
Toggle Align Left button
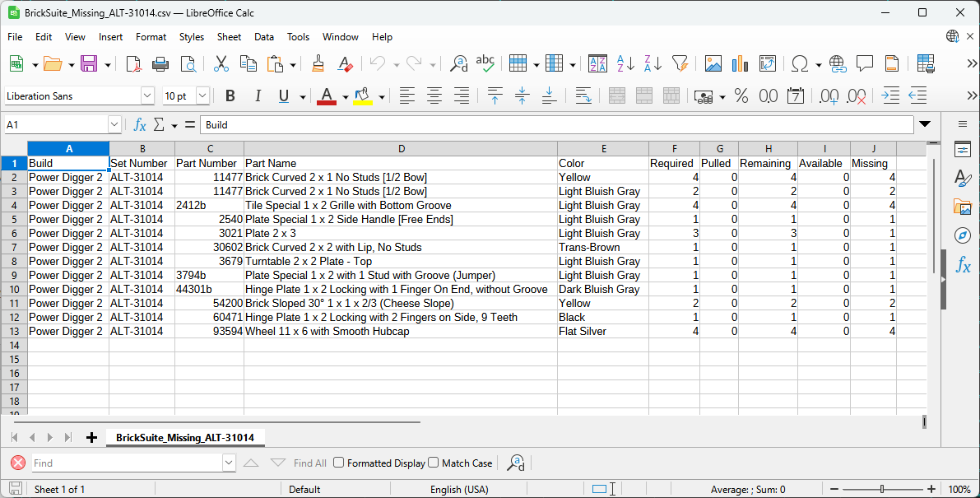[407, 95]
